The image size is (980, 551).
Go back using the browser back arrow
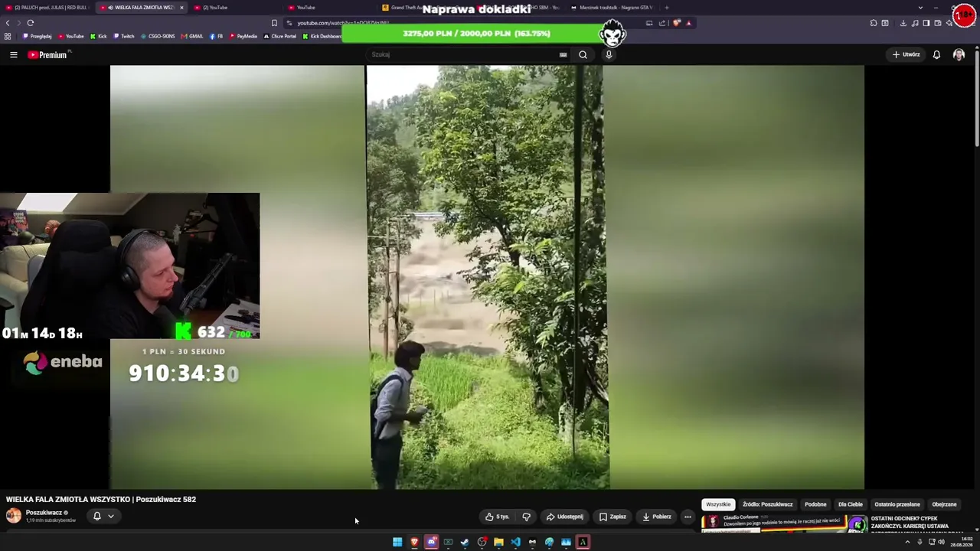coord(8,23)
